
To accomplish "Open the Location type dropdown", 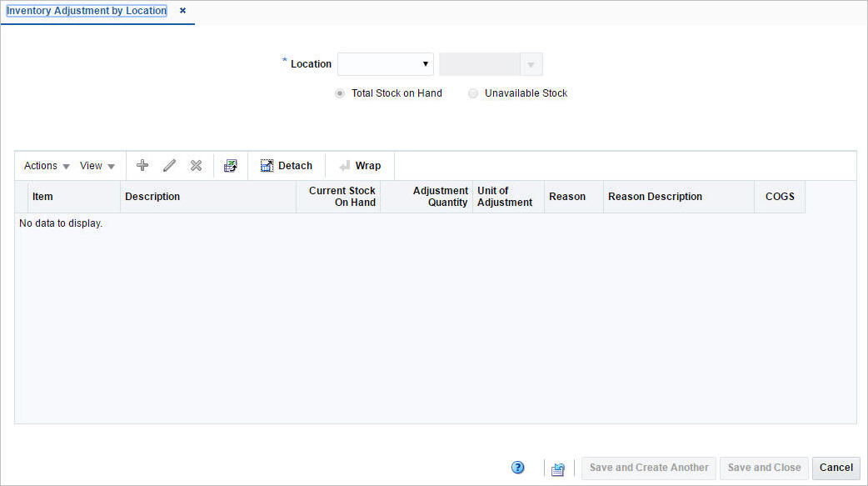I will [386, 64].
